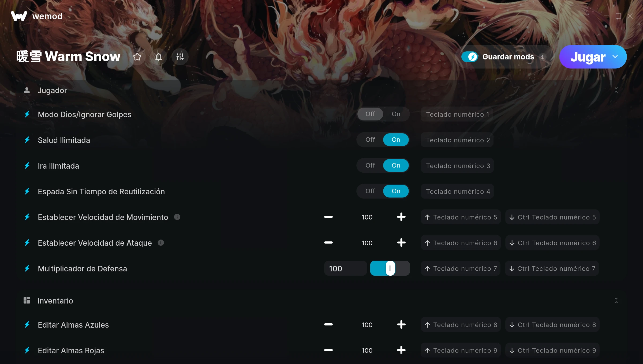The height and width of the screenshot is (364, 643).
Task: Collapse the Inventario section
Action: click(616, 300)
